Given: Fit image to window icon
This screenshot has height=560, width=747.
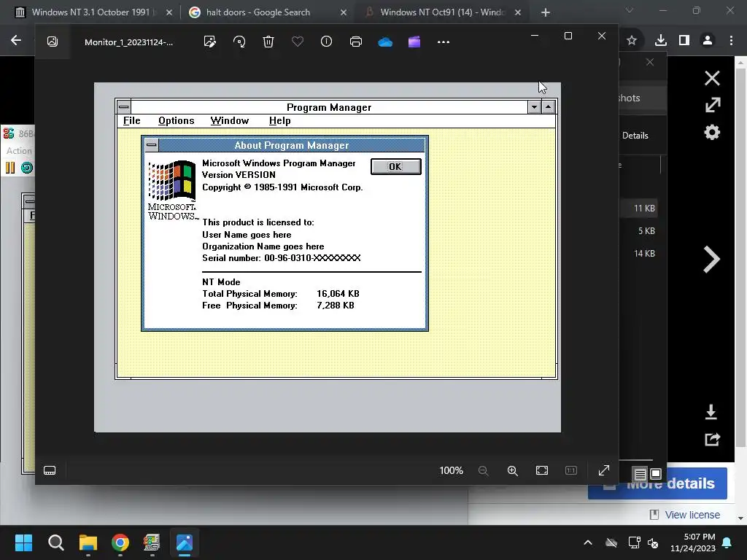Looking at the screenshot, I should coord(542,470).
